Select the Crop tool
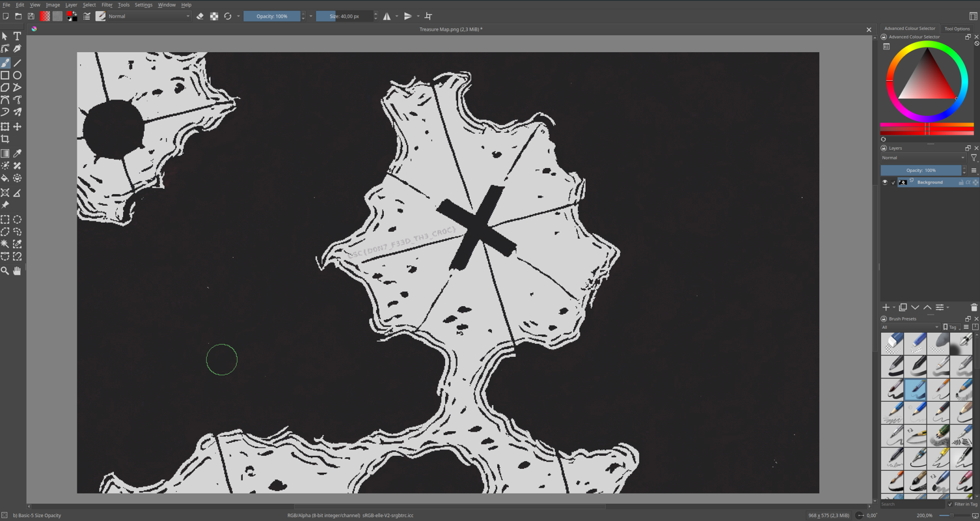The height and width of the screenshot is (521, 980). (x=5, y=139)
